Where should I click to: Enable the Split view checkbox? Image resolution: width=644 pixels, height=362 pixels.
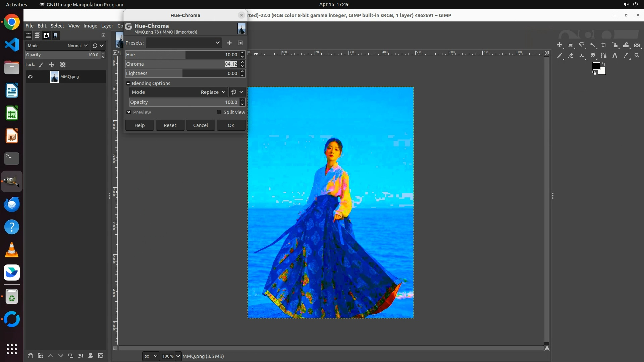click(219, 112)
